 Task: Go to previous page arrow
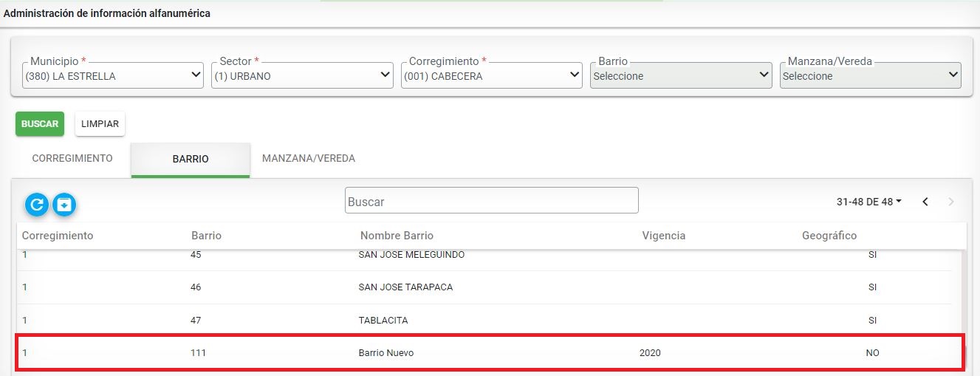coord(925,202)
